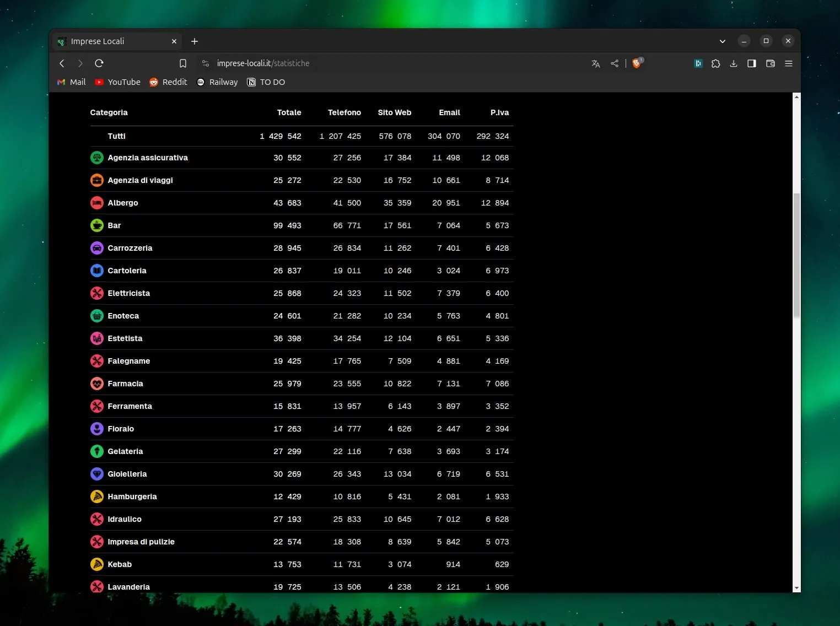840x626 pixels.
Task: Toggle the sidebar panel open
Action: pos(751,63)
